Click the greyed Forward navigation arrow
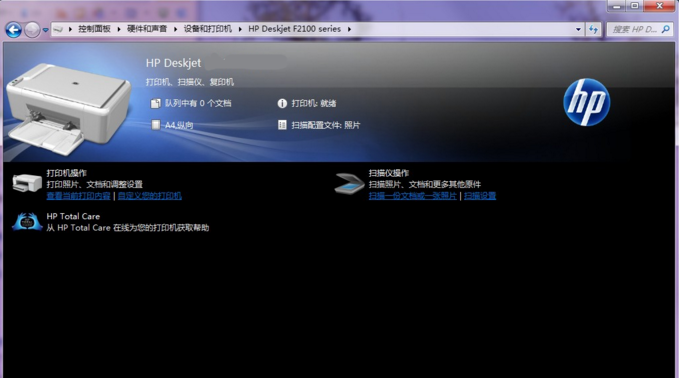 click(32, 30)
